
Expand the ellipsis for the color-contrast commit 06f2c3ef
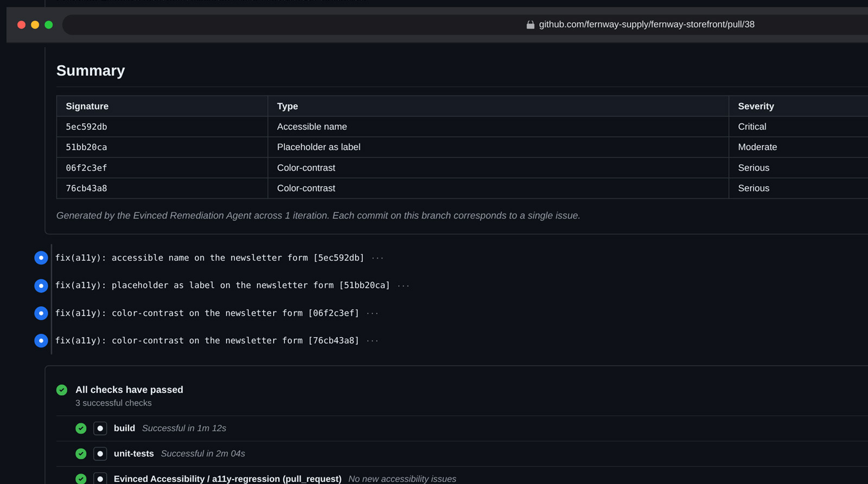pyautogui.click(x=373, y=313)
